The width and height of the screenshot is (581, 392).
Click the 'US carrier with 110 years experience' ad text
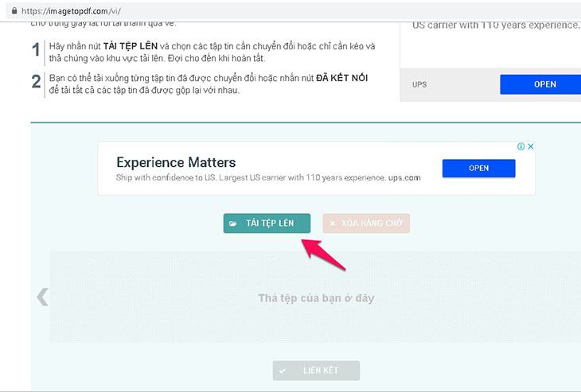coord(495,25)
